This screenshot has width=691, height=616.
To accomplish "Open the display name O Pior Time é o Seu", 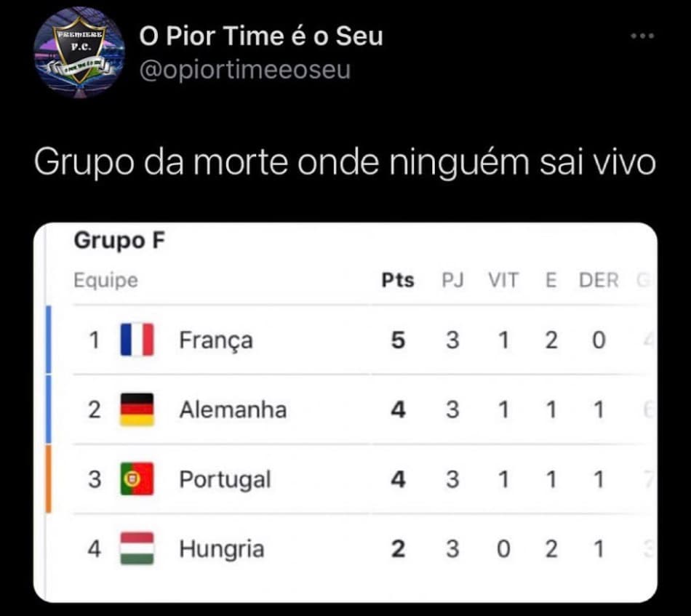I will (x=261, y=36).
